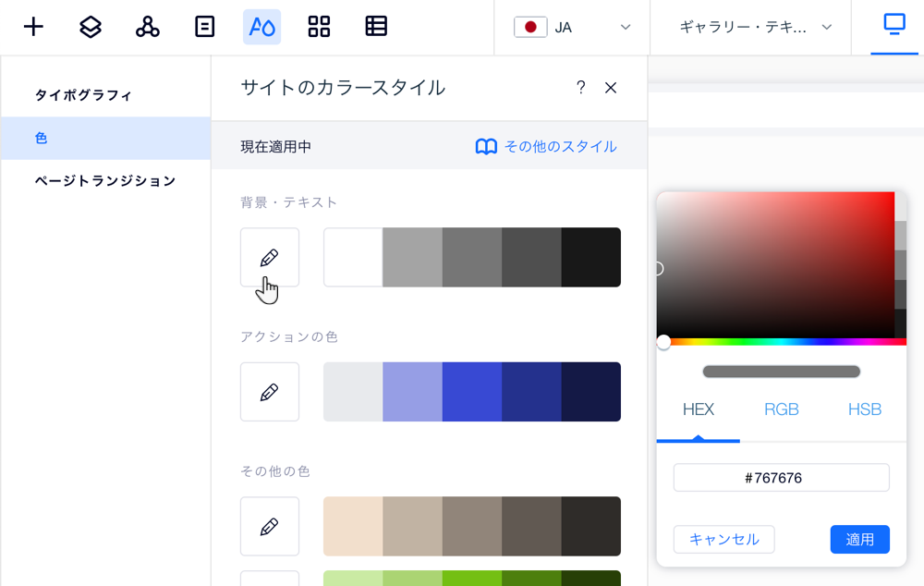Select the bright blue action swatch
Image resolution: width=924 pixels, height=586 pixels.
pyautogui.click(x=472, y=392)
